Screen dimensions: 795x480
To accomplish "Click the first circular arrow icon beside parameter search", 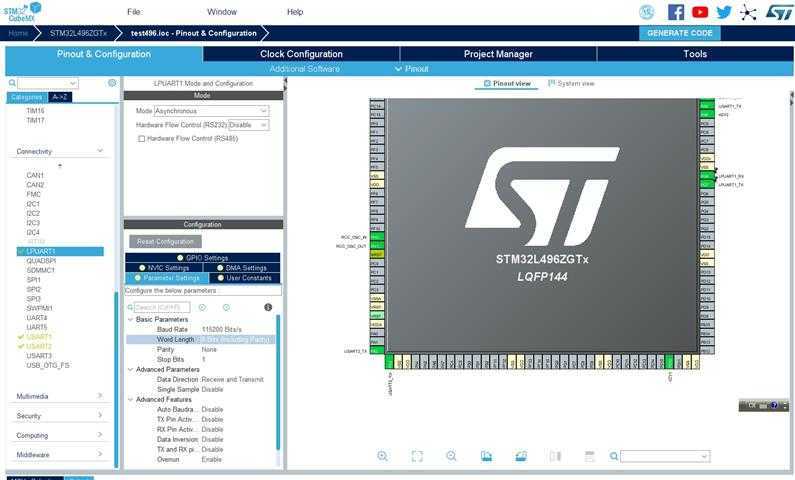I will click(x=202, y=307).
